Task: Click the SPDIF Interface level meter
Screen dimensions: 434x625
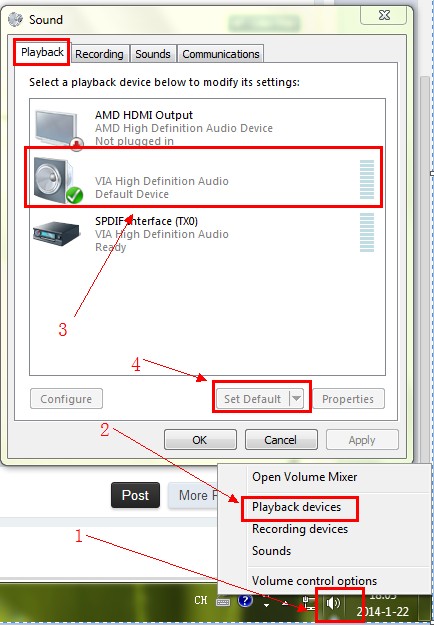Action: pos(367,232)
